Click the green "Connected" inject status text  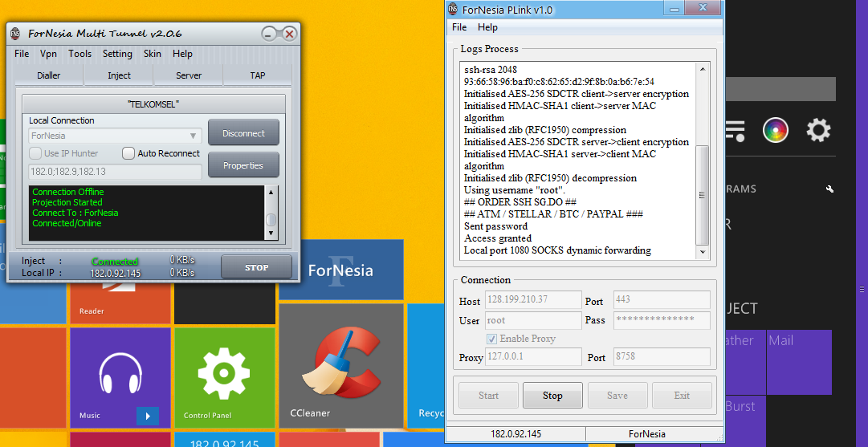click(115, 261)
